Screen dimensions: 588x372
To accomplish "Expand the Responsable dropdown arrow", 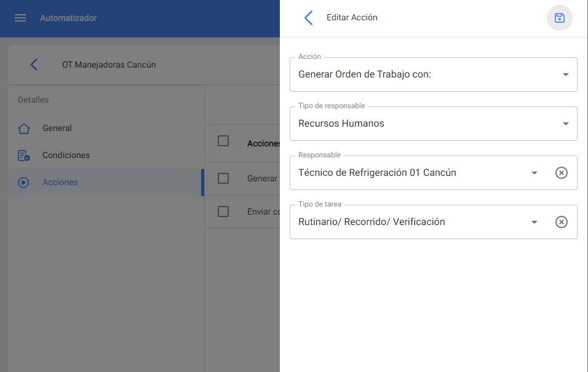I will coord(534,173).
